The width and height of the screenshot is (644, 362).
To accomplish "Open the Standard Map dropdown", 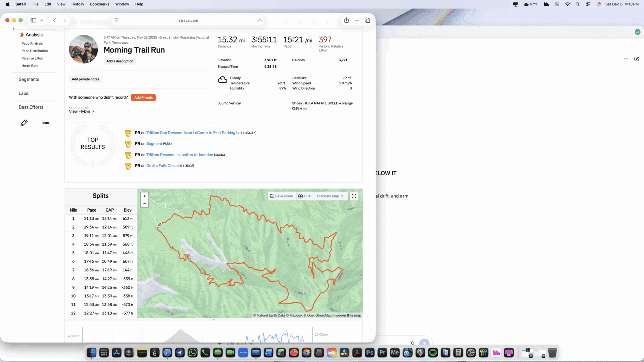I will tap(330, 196).
